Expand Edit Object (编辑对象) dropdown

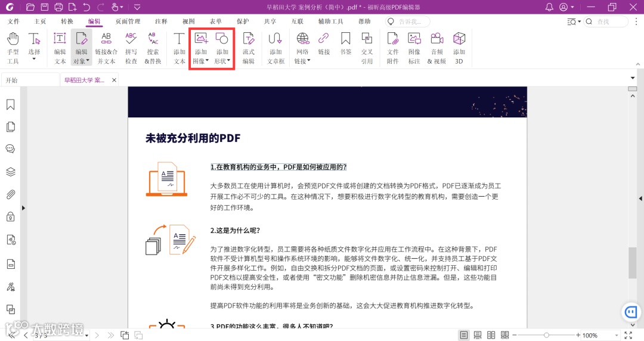(88, 61)
